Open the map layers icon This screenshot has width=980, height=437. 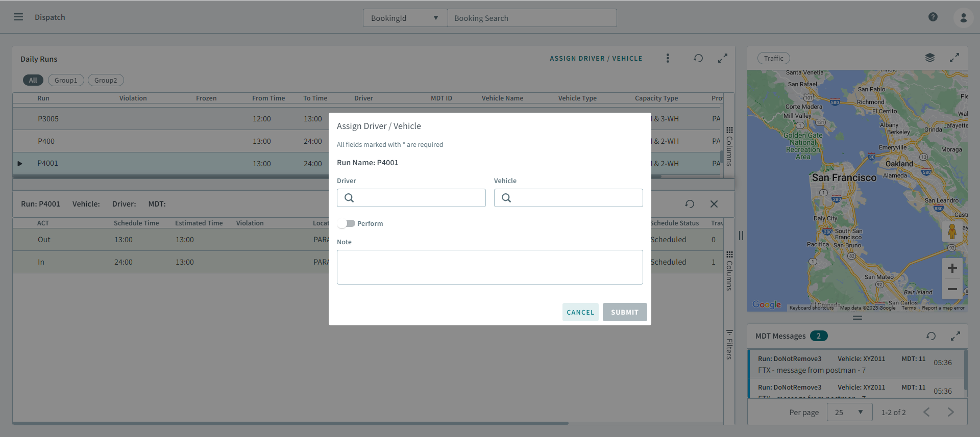pos(930,58)
